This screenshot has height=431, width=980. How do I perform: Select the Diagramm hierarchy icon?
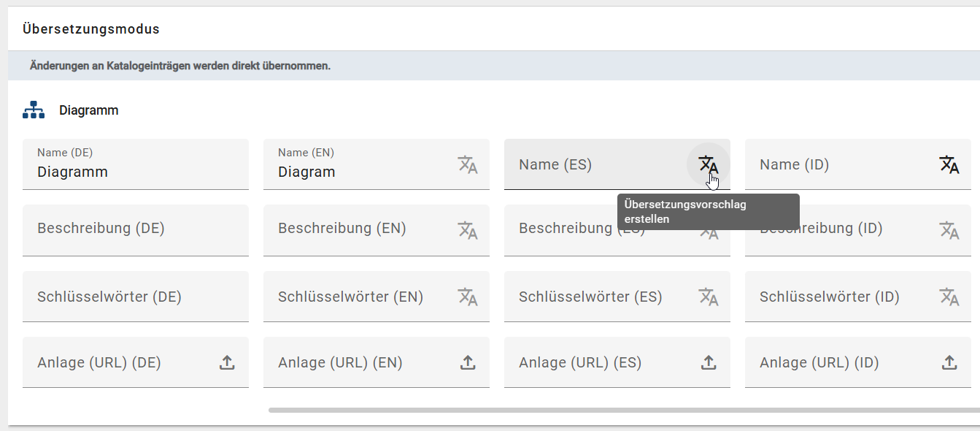tap(33, 108)
